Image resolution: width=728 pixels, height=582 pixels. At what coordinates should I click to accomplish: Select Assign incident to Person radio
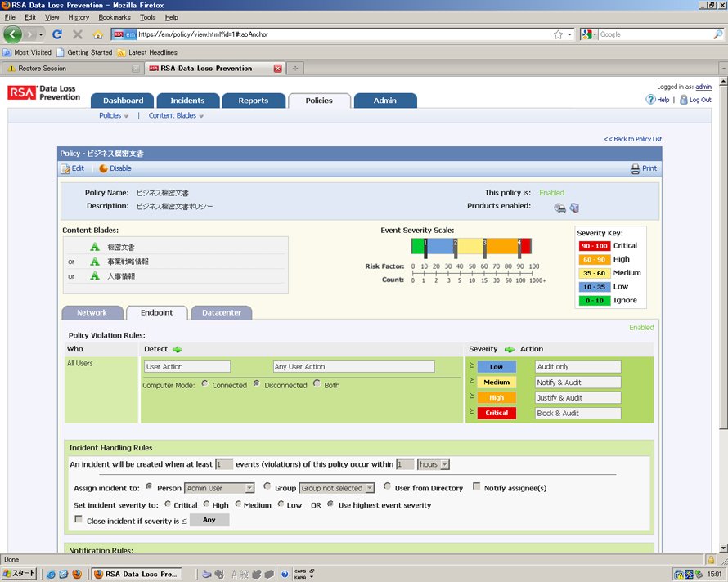coord(149,486)
